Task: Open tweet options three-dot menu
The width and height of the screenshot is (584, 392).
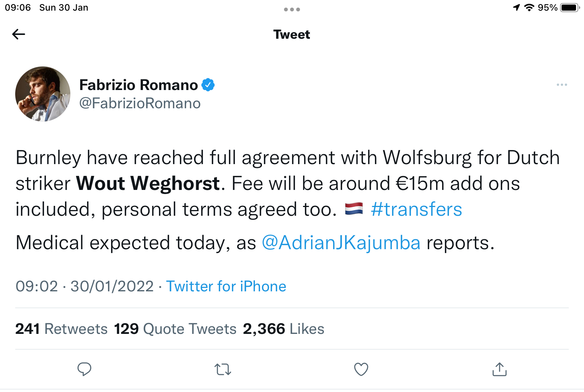Action: 562,85
